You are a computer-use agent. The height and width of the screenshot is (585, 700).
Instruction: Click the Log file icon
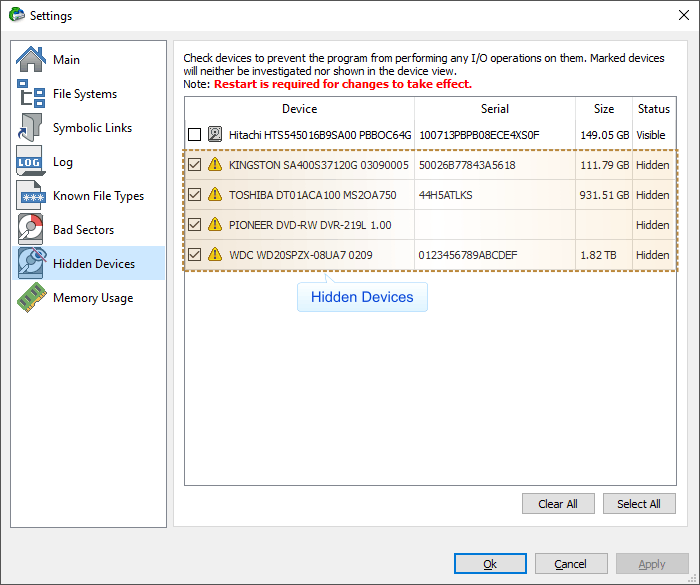point(31,162)
